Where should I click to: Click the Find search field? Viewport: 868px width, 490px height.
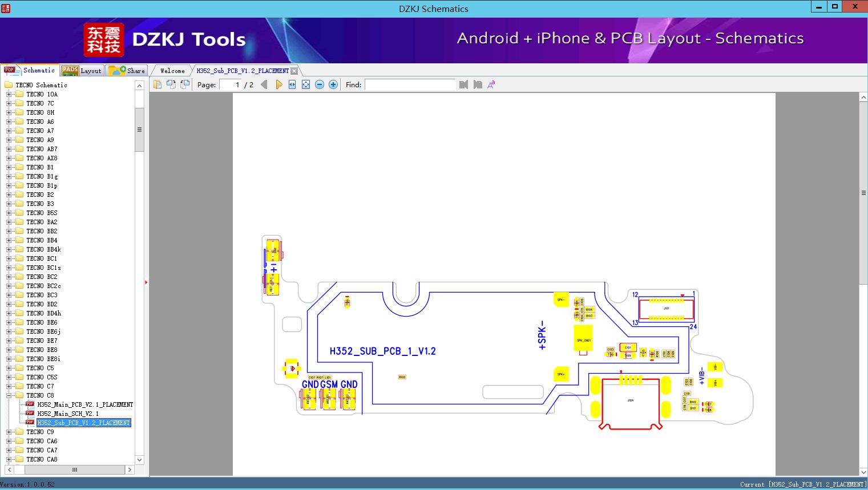coord(410,84)
